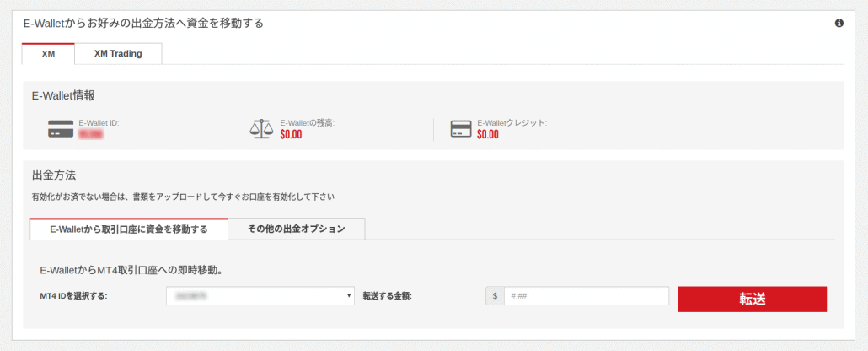Click the dollar sign prefix of amount field

495,296
